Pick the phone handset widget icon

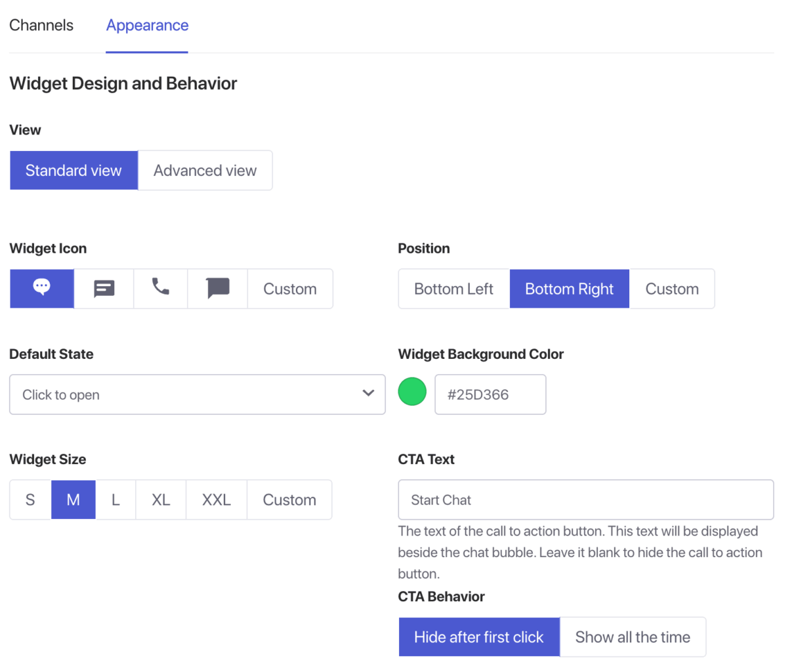click(x=160, y=288)
